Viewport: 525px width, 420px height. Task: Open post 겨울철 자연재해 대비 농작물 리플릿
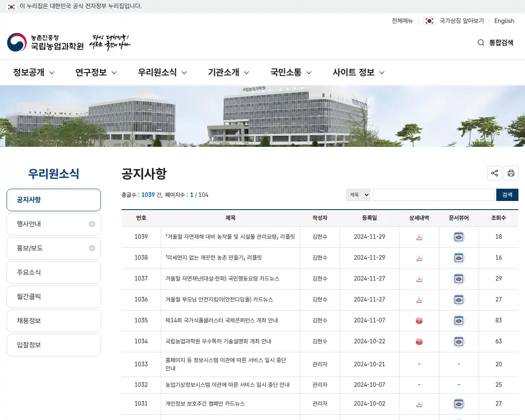(230, 237)
